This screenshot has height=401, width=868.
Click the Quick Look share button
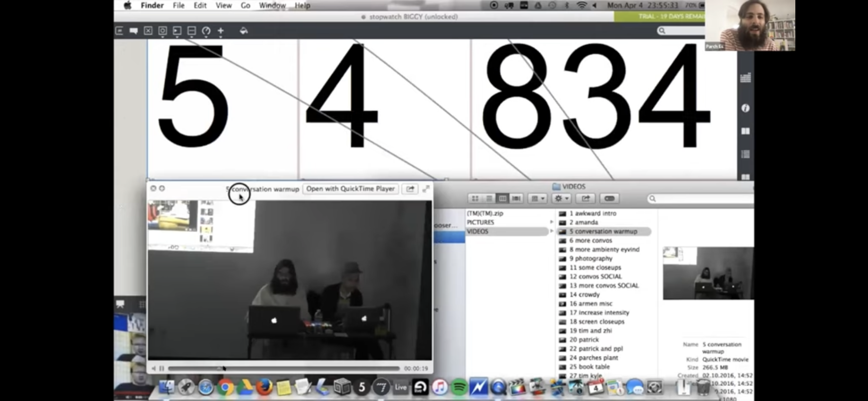coord(410,189)
